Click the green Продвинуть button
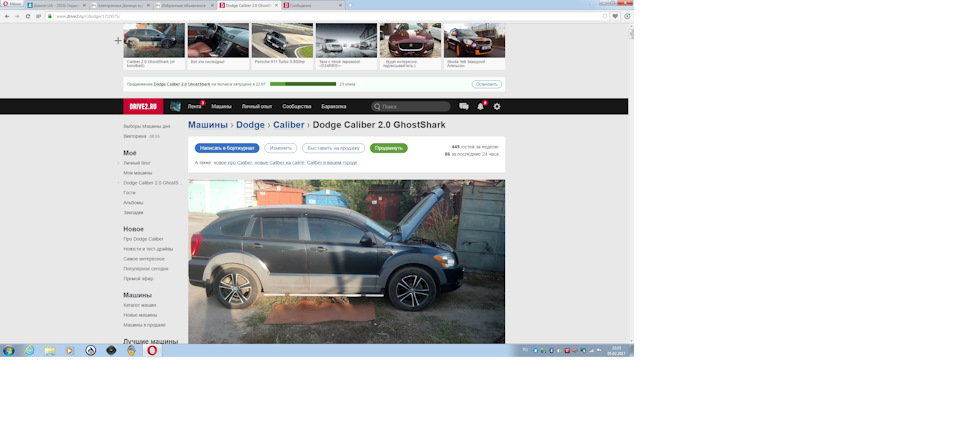 (x=389, y=148)
